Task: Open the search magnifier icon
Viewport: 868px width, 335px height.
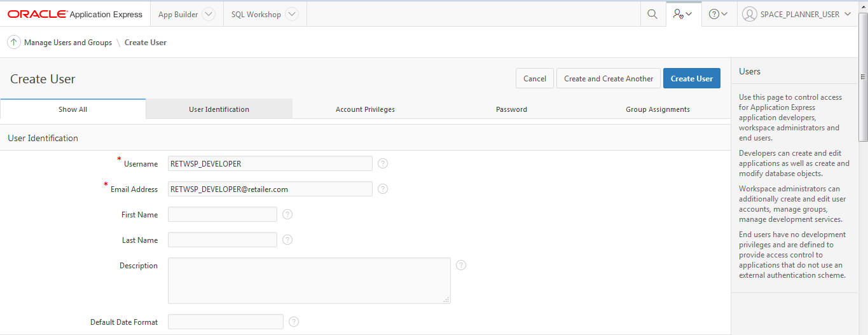Action: point(652,14)
